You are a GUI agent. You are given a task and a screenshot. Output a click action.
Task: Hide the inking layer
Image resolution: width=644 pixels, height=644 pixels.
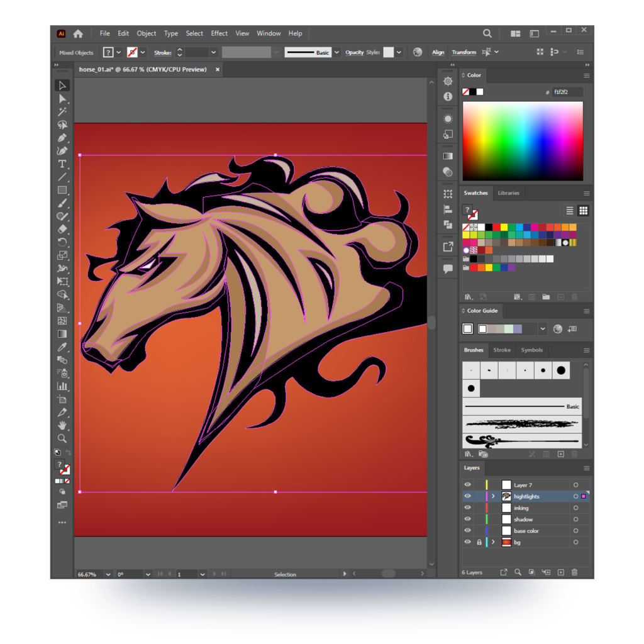(467, 508)
